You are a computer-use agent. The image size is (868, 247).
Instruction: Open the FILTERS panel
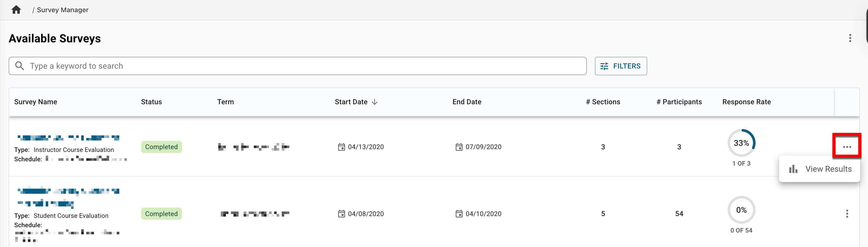(621, 66)
